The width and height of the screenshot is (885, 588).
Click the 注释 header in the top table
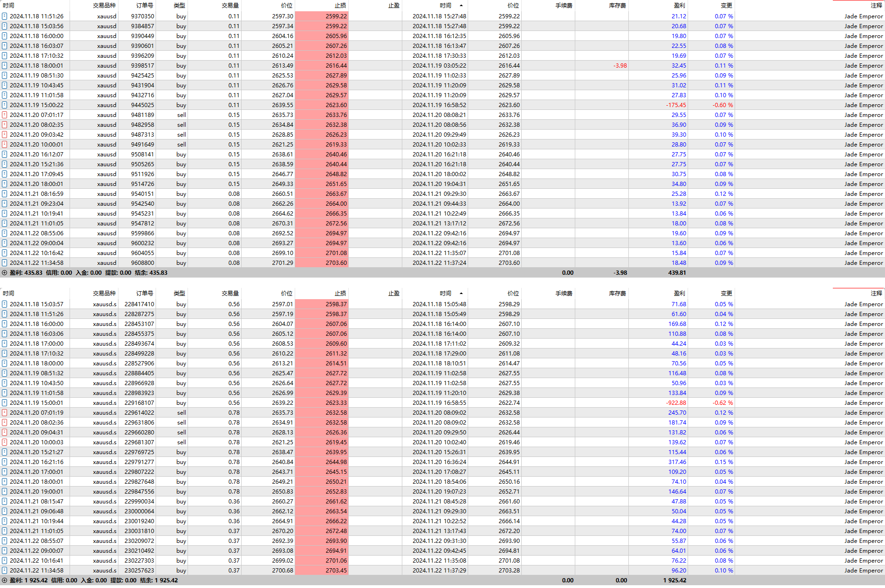click(x=877, y=6)
